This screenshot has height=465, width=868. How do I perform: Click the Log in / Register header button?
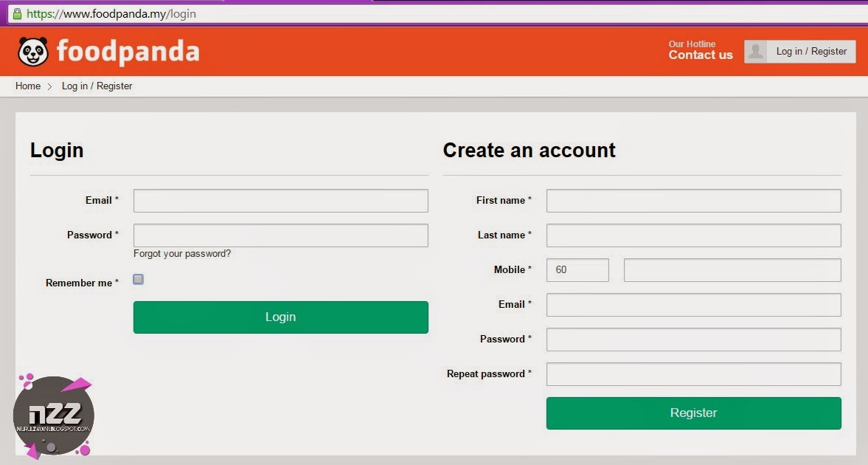800,52
